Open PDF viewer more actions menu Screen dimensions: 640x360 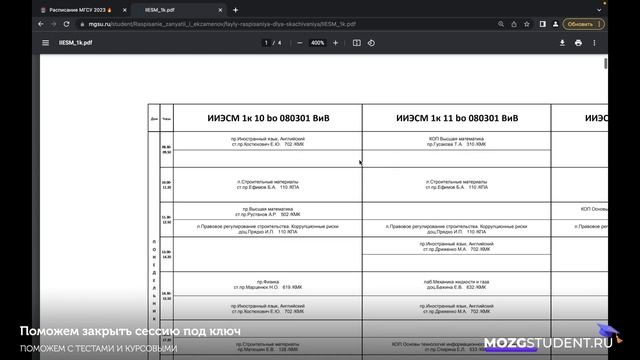click(594, 43)
